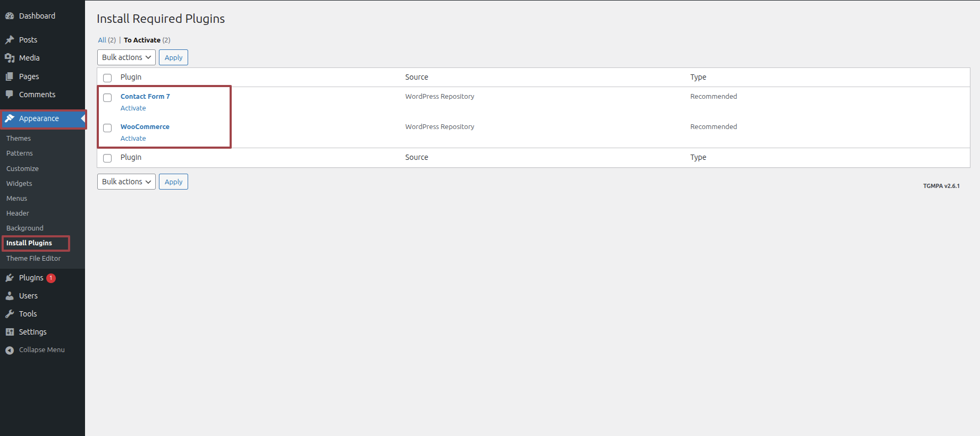Open the bottom Bulk actions dropdown
The width and height of the screenshot is (980, 436).
(126, 182)
